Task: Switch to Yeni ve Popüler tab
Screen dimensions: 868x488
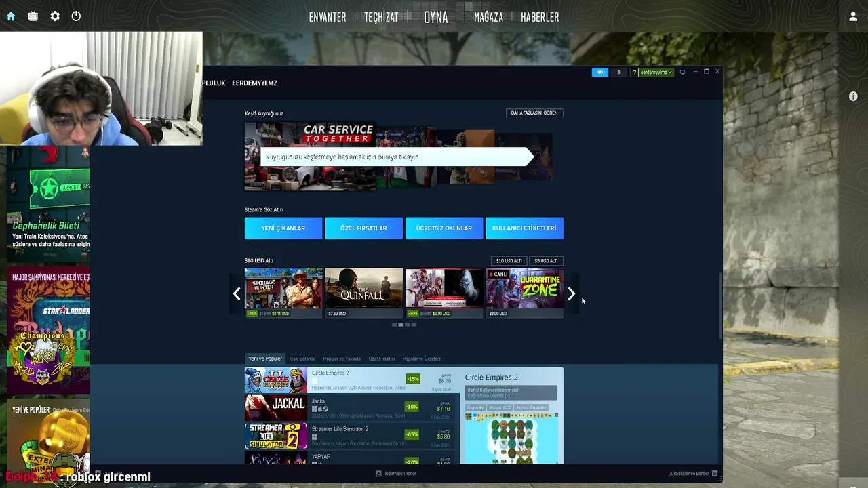Action: (265, 359)
